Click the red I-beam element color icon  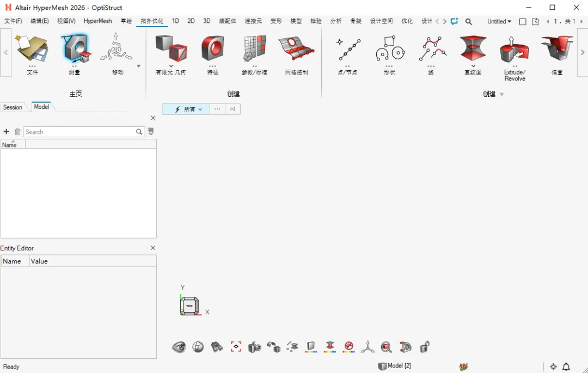tap(330, 347)
